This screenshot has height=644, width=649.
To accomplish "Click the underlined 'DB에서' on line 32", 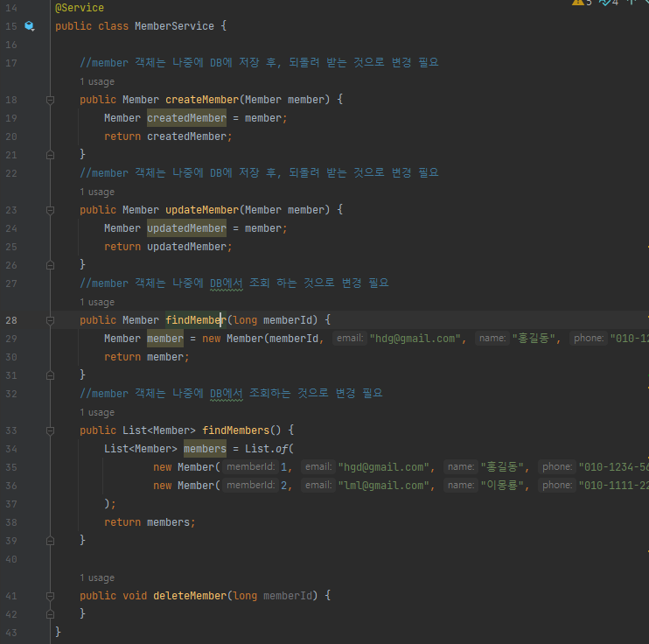I will (226, 394).
